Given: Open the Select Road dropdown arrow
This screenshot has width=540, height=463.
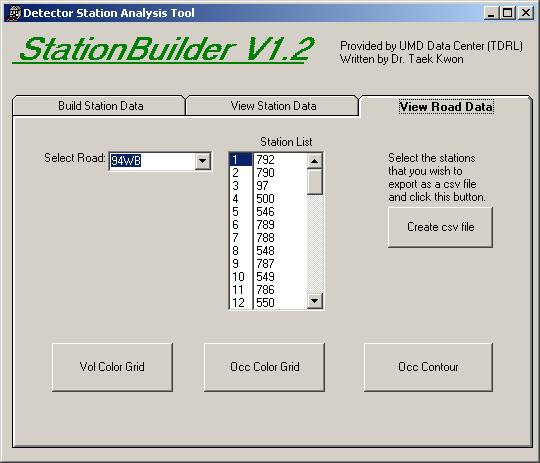Looking at the screenshot, I should coord(203,161).
